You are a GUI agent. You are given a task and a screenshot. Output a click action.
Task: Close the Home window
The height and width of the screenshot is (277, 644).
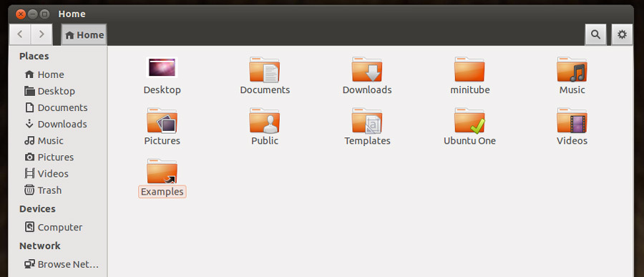pyautogui.click(x=21, y=14)
